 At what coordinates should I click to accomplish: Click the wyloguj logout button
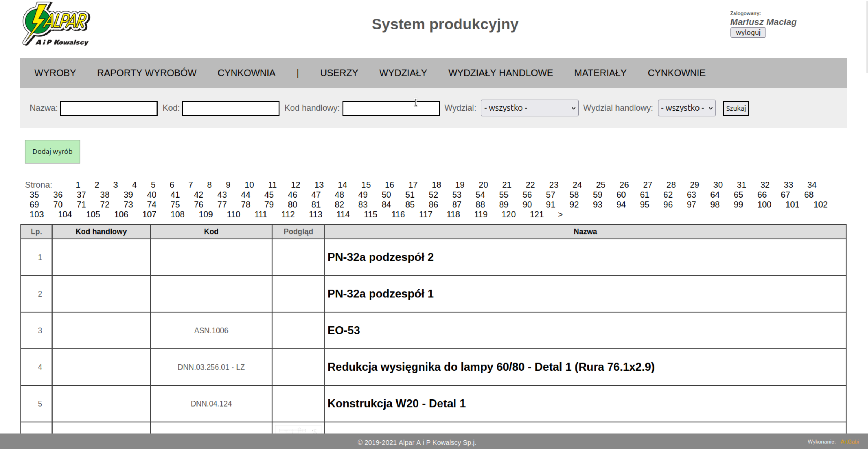pyautogui.click(x=748, y=33)
